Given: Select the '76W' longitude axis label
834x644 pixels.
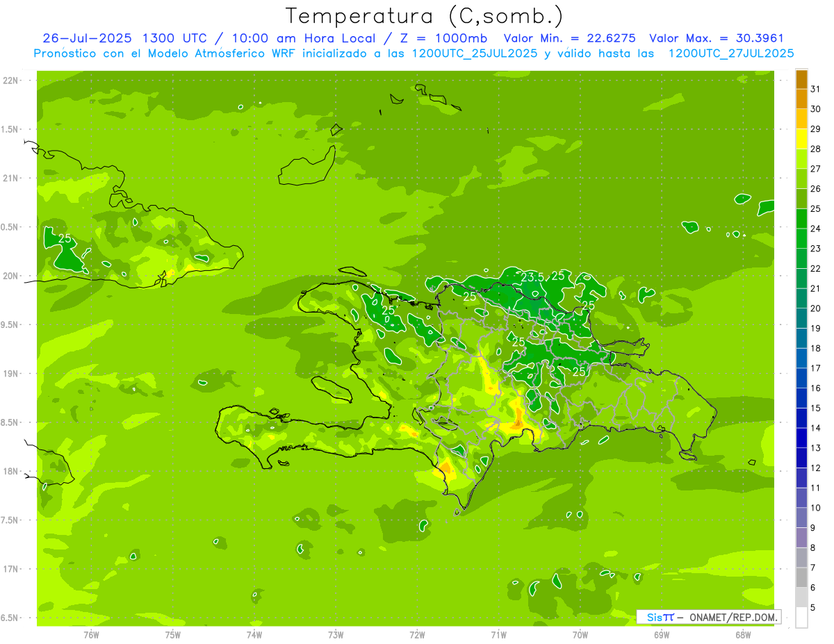Looking at the screenshot, I should click(91, 635).
